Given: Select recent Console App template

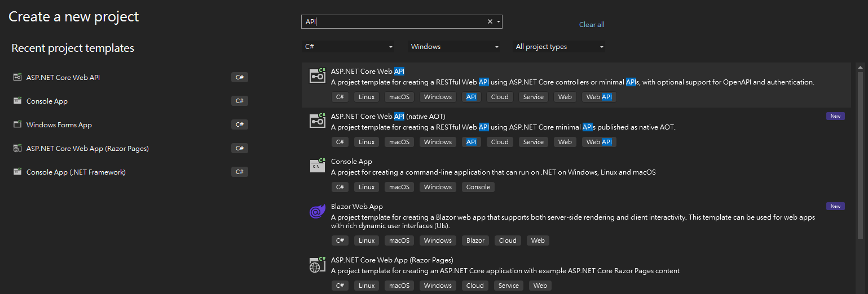Looking at the screenshot, I should click(47, 101).
